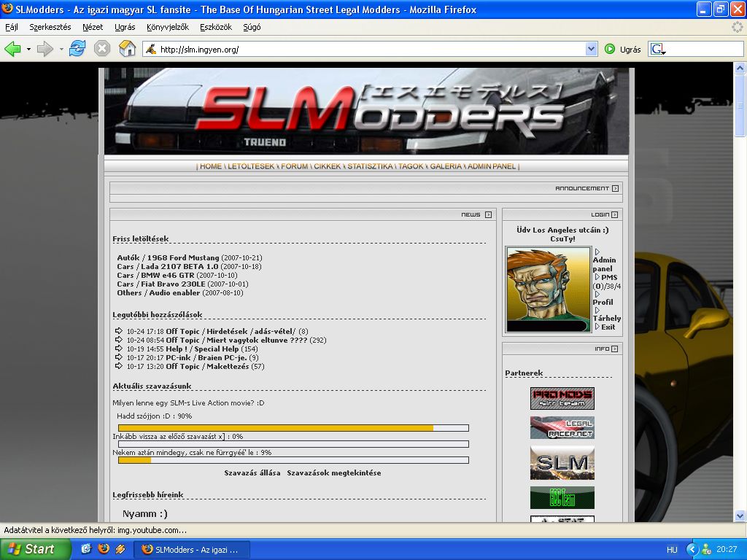Screen dimensions: 747x560
Task: Collapse the Login panel arrow
Action: pyautogui.click(x=614, y=215)
